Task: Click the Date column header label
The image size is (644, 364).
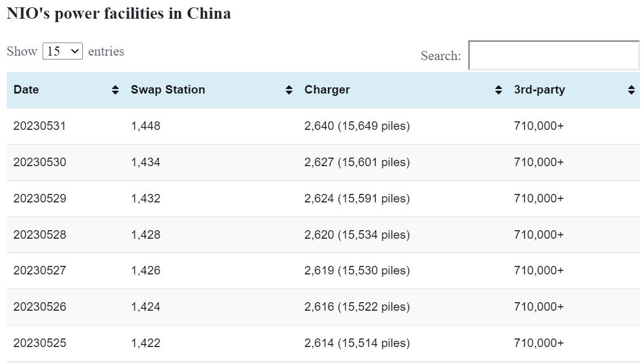Action: [x=26, y=90]
